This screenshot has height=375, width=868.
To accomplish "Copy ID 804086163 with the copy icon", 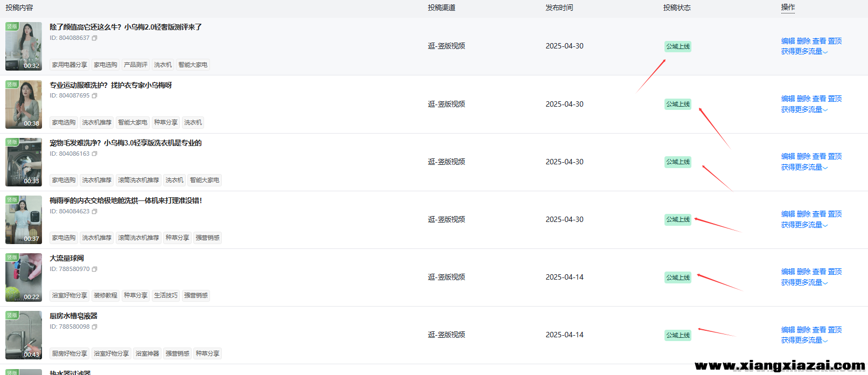I will point(95,154).
